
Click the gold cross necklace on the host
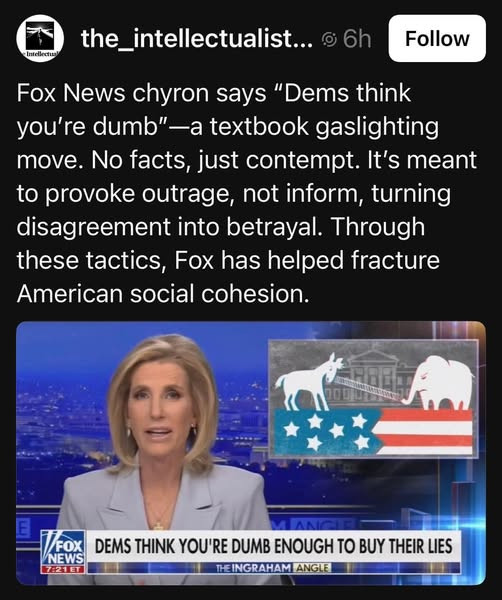click(x=158, y=526)
